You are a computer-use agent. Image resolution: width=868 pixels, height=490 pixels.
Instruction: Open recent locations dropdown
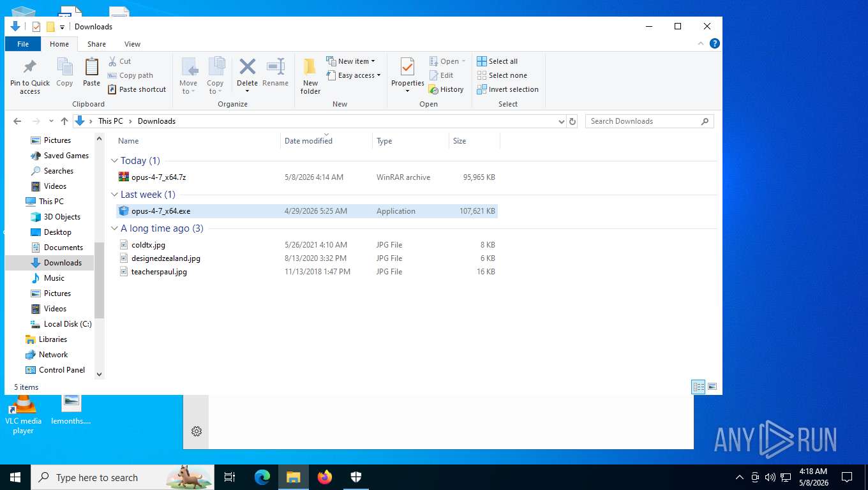[51, 121]
